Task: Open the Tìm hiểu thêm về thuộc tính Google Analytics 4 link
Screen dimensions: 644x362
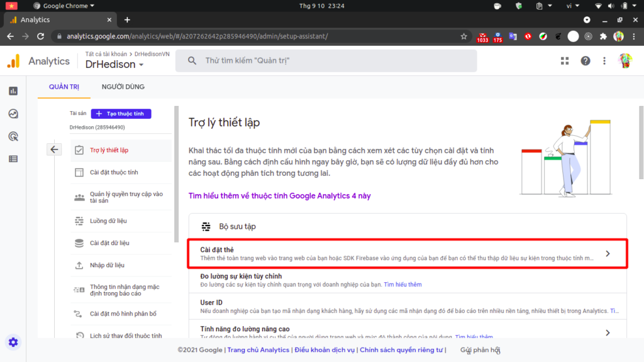Action: 279,196
